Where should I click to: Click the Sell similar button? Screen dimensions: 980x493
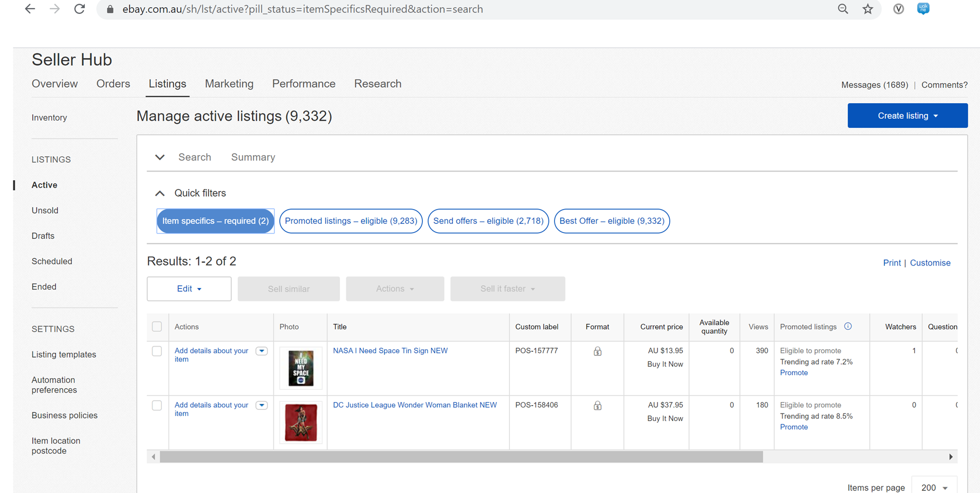pyautogui.click(x=289, y=289)
